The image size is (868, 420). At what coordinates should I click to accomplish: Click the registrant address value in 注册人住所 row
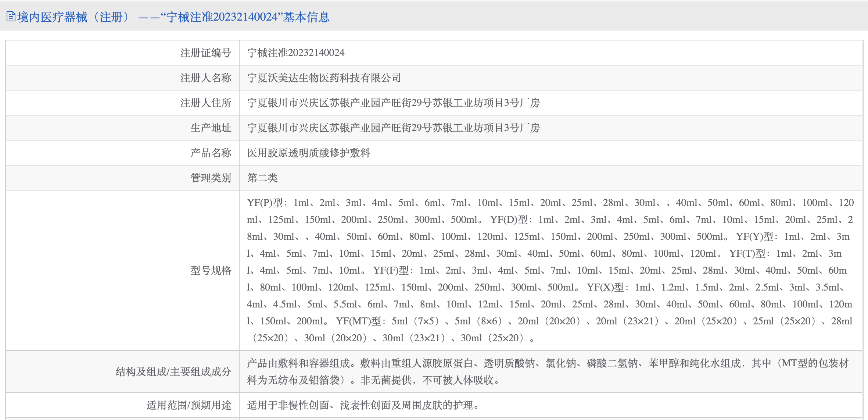393,103
